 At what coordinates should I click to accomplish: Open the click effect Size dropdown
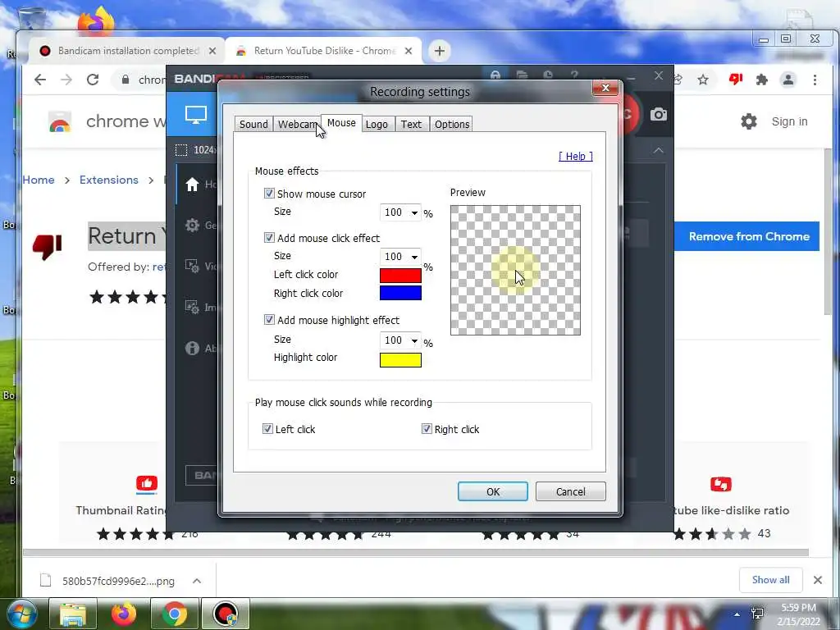pyautogui.click(x=400, y=257)
